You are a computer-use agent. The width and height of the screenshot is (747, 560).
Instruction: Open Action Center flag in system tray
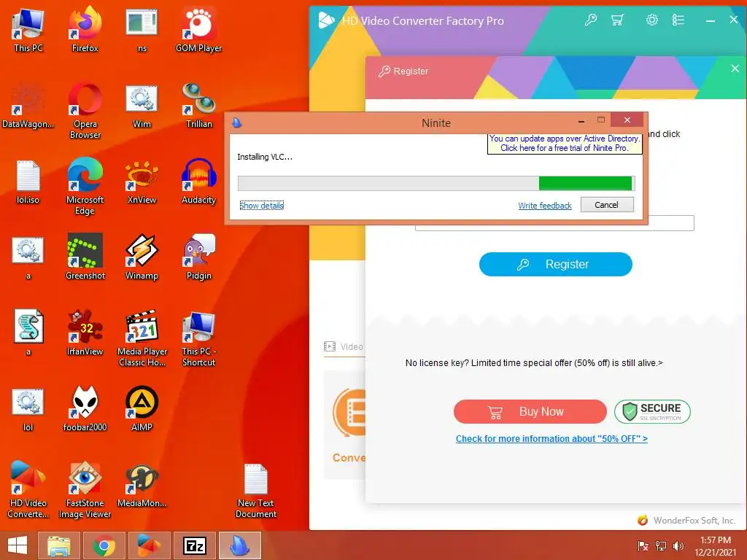tap(643, 545)
